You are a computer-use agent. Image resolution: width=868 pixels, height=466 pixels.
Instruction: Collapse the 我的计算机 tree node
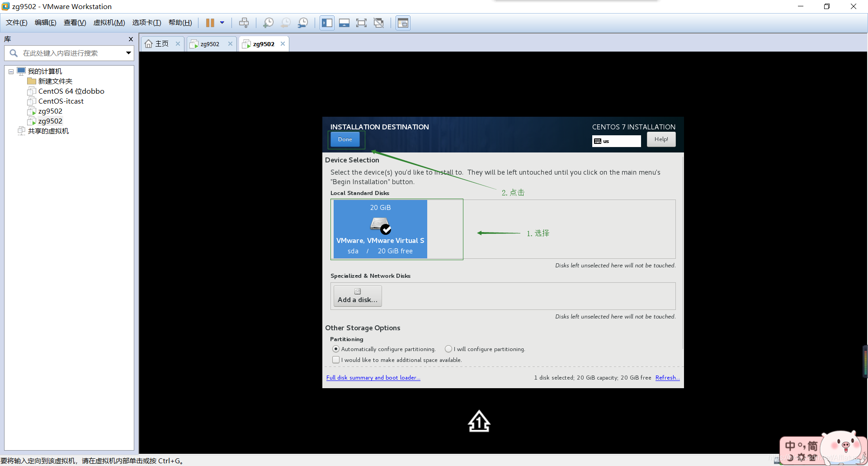pyautogui.click(x=11, y=71)
